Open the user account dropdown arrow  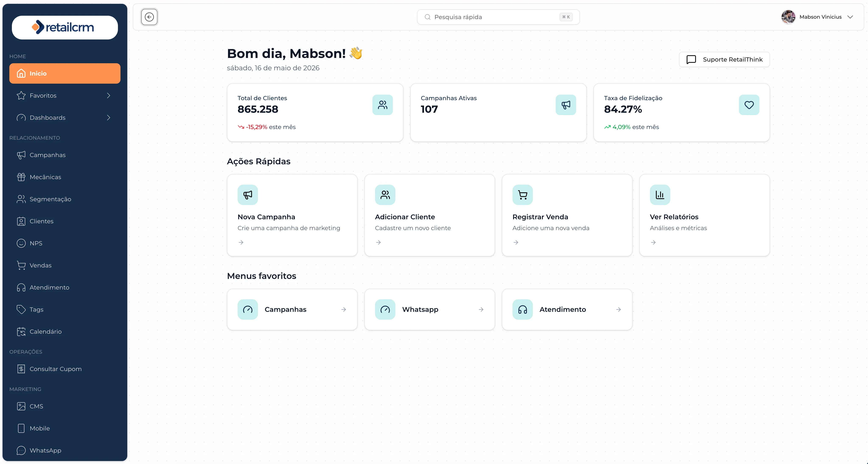850,17
